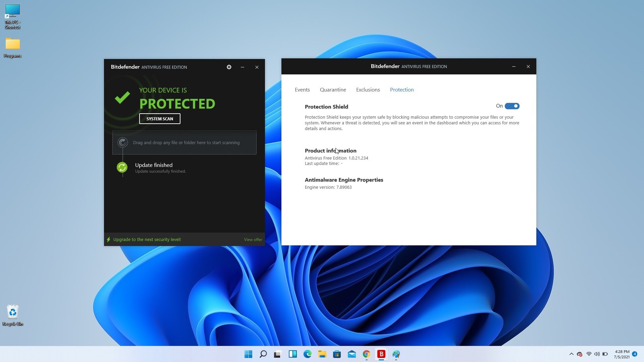Image resolution: width=644 pixels, height=362 pixels.
Task: Open taskbar Search
Action: click(263, 354)
